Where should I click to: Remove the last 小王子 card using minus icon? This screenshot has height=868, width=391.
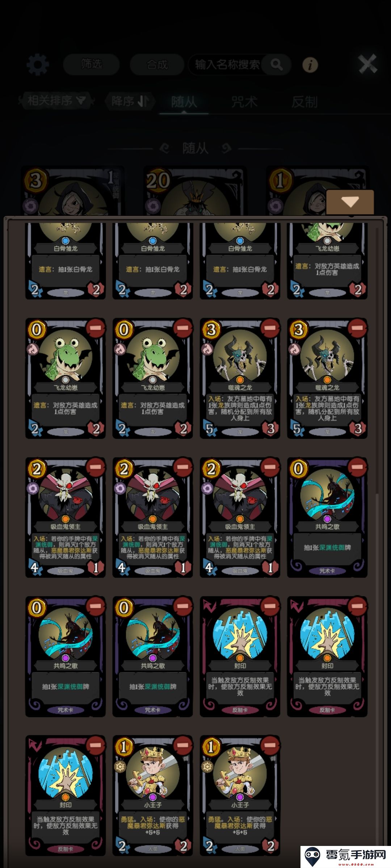[270, 745]
